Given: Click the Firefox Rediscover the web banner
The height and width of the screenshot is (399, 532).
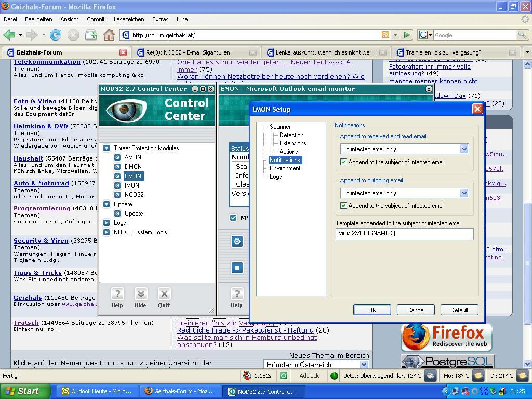Looking at the screenshot, I should tap(446, 337).
